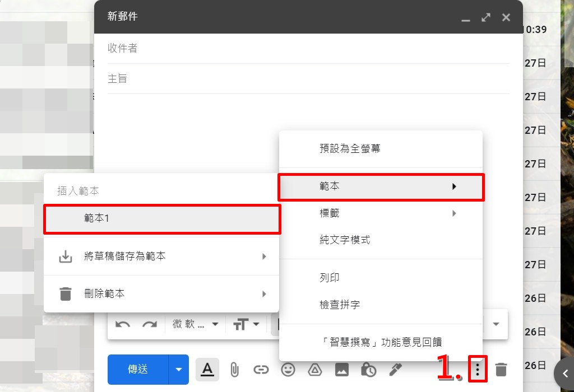
Task: Toggle the text formatting options icon
Action: click(207, 370)
